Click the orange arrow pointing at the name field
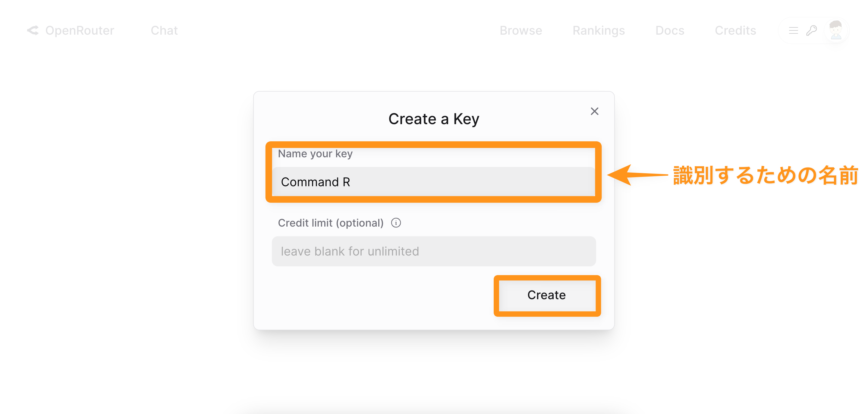Screen dimensions: 868x414 pos(637,175)
